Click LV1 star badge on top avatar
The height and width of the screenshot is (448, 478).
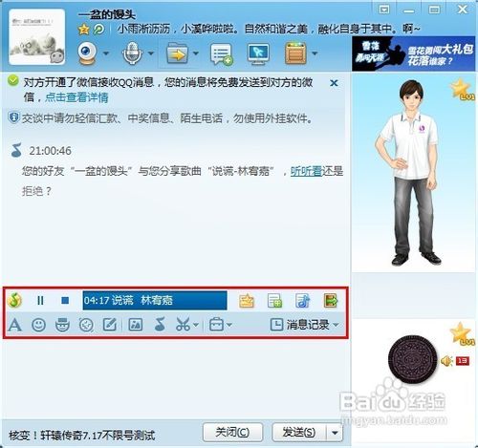click(463, 90)
